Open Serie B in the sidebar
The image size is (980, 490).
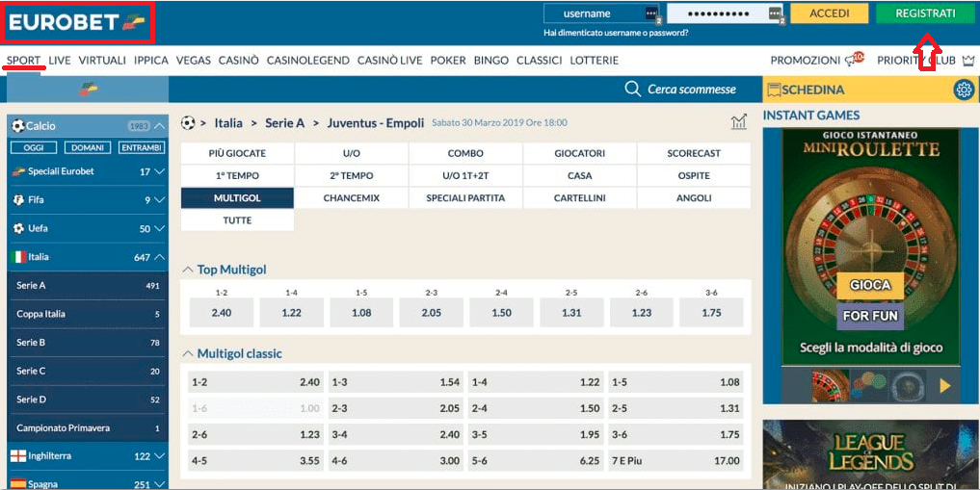pyautogui.click(x=88, y=343)
